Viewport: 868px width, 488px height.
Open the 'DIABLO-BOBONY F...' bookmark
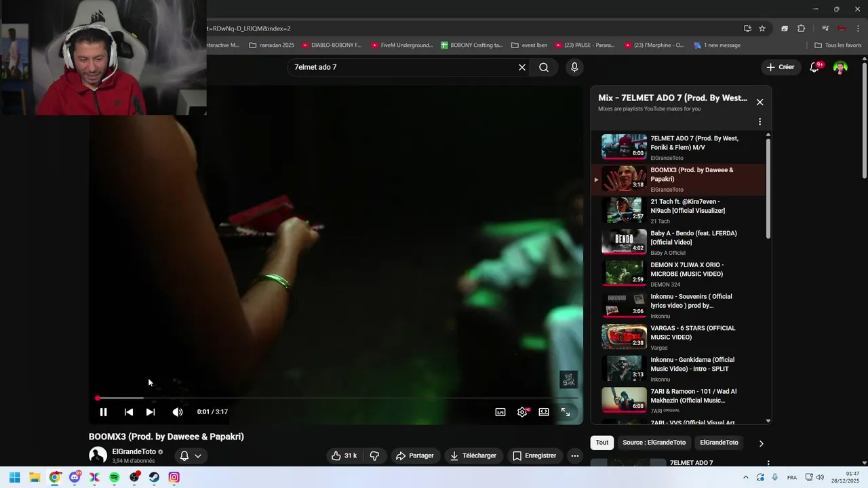point(332,45)
